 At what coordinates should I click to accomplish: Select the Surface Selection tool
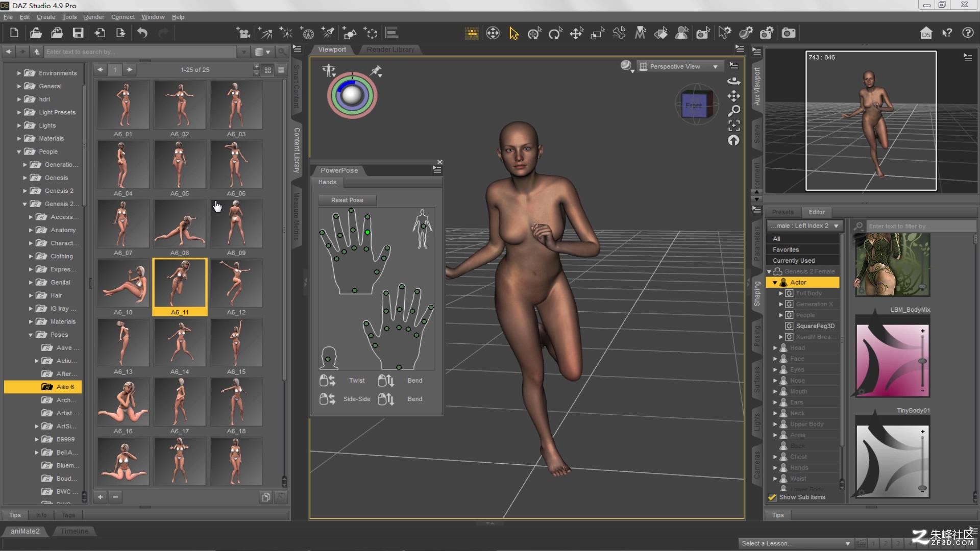click(660, 34)
